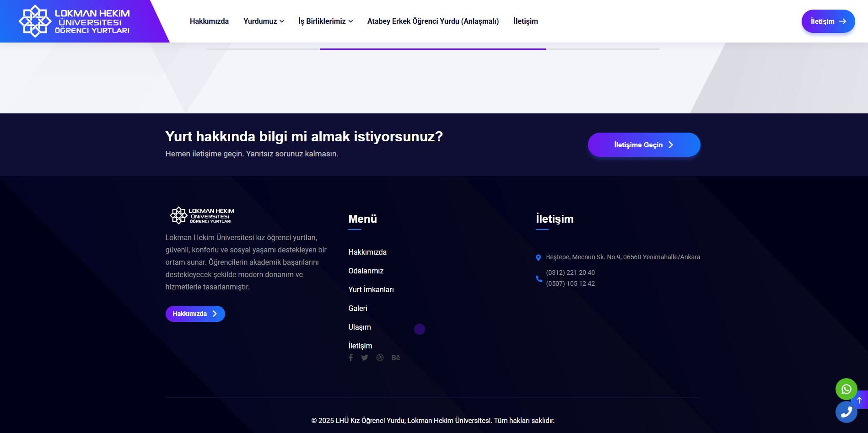Image resolution: width=868 pixels, height=433 pixels.
Task: Open Atabey Erkek Öğrenci Yurdu menu item
Action: [433, 21]
